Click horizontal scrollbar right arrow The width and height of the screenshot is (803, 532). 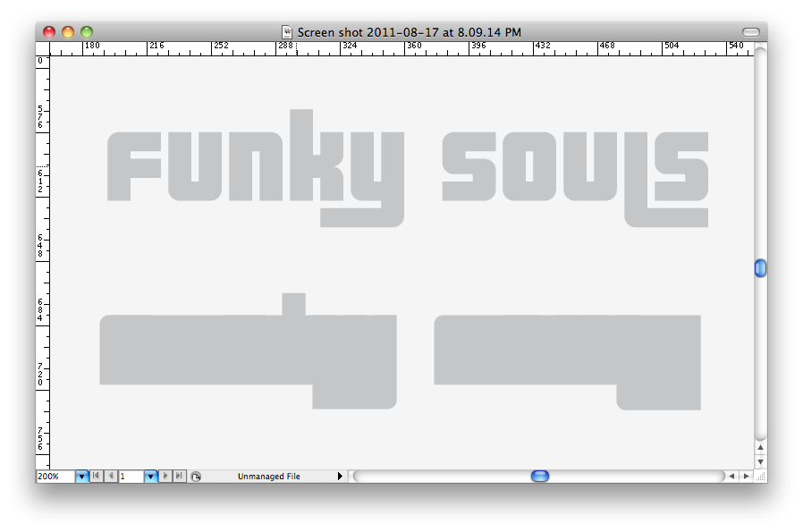click(x=746, y=477)
